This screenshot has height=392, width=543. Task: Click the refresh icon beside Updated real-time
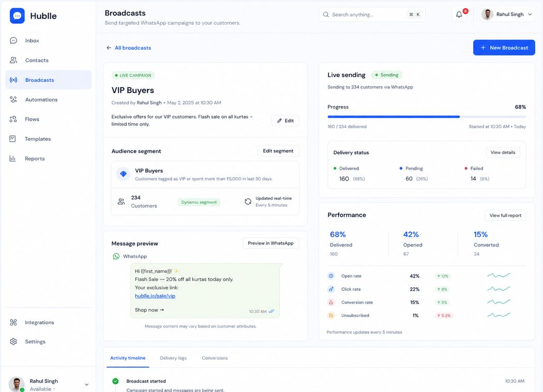click(x=248, y=202)
